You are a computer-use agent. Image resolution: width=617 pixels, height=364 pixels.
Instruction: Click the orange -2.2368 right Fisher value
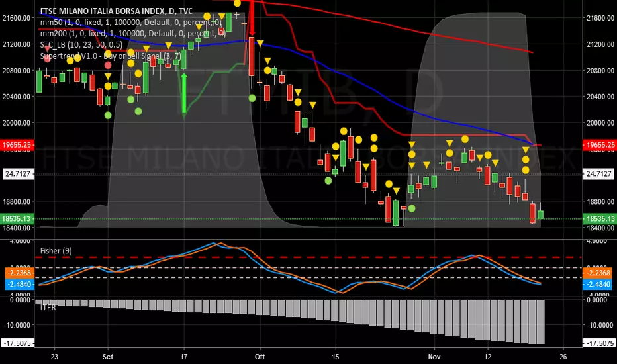coord(597,273)
